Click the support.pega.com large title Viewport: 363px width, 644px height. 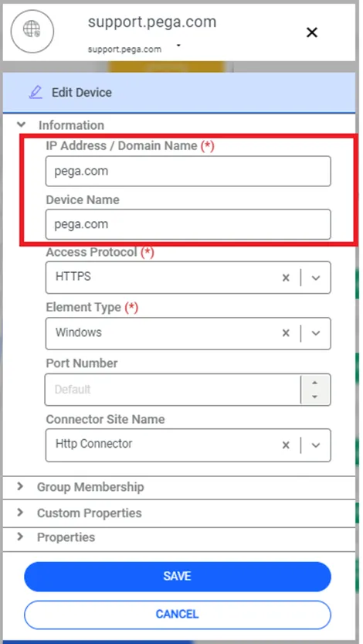point(151,22)
